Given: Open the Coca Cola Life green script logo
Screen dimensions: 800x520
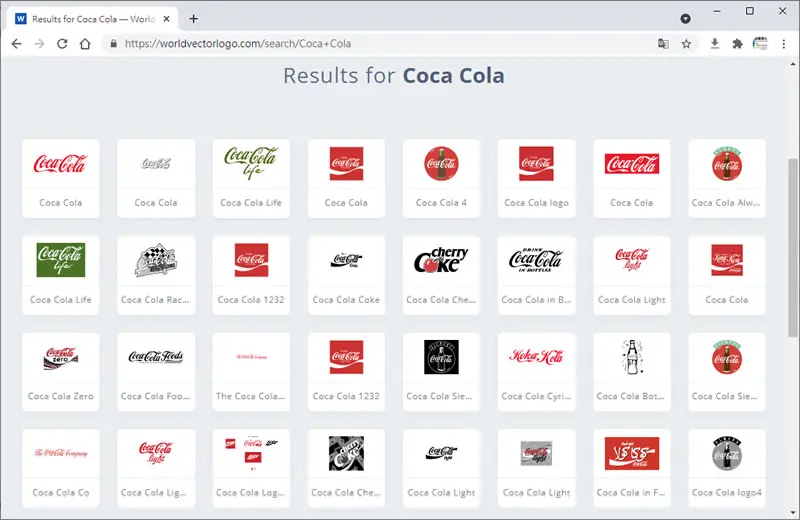Looking at the screenshot, I should (251, 179).
